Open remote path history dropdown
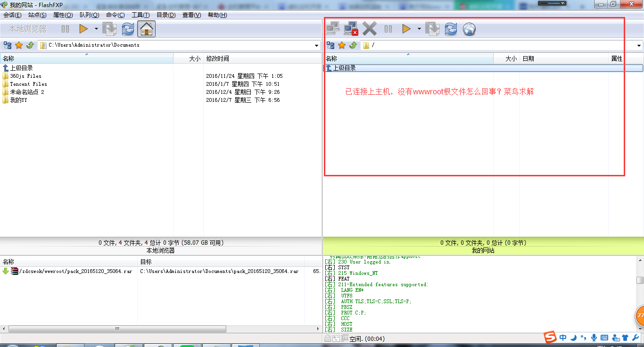This screenshot has height=347, width=644. tap(639, 46)
